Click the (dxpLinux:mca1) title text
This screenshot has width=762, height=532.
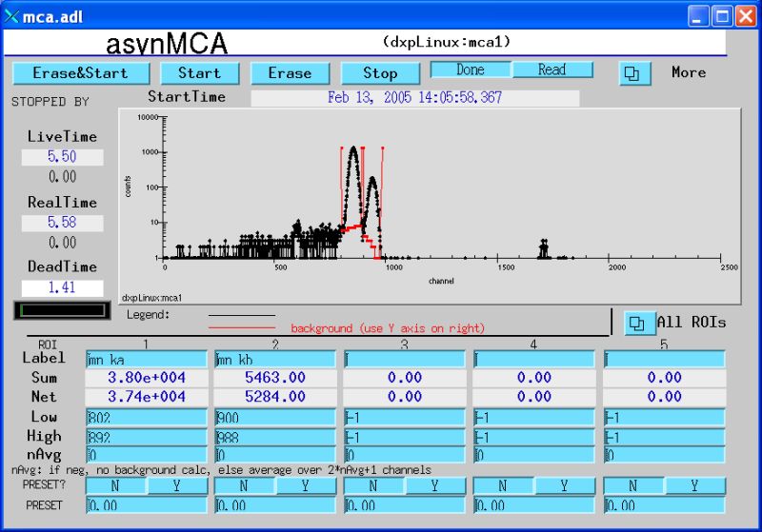(x=447, y=42)
